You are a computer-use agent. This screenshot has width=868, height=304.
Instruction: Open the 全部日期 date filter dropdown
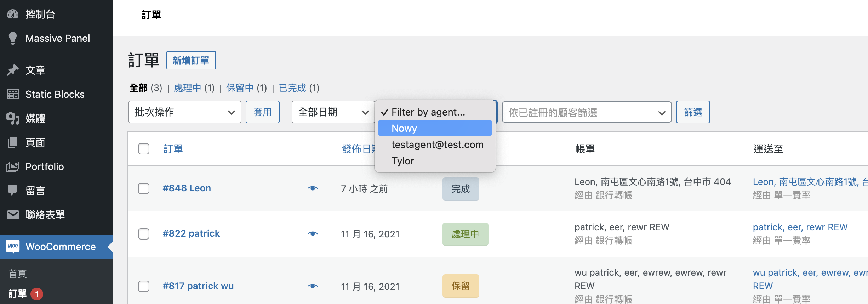333,112
